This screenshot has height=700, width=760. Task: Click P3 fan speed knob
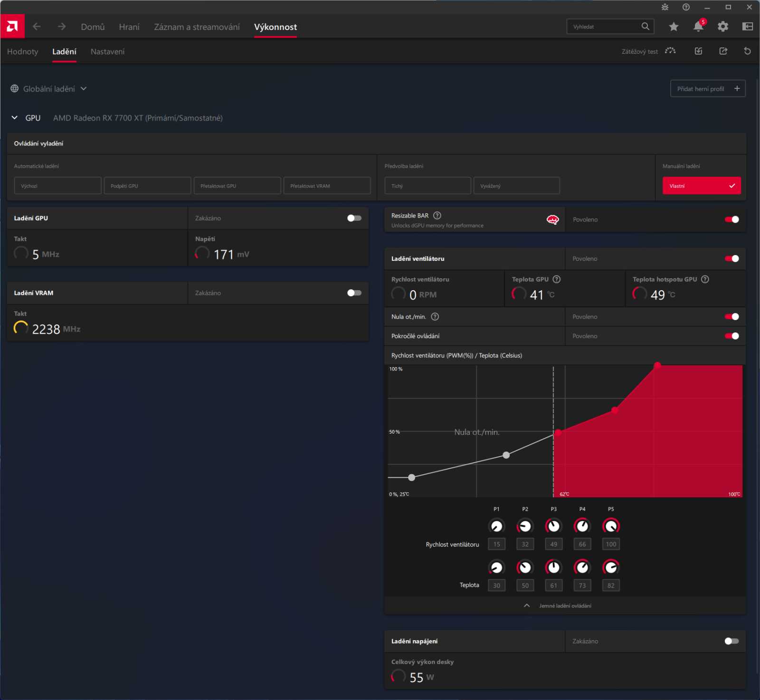click(x=554, y=526)
